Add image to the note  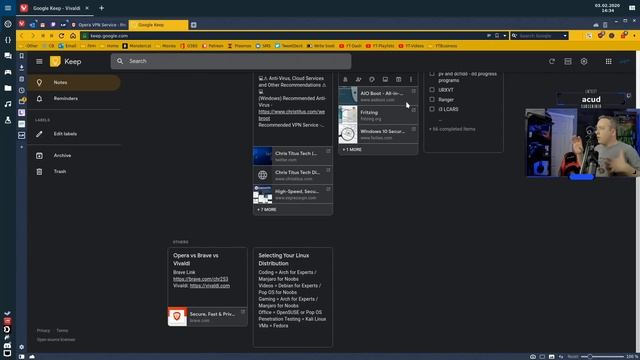(x=385, y=79)
